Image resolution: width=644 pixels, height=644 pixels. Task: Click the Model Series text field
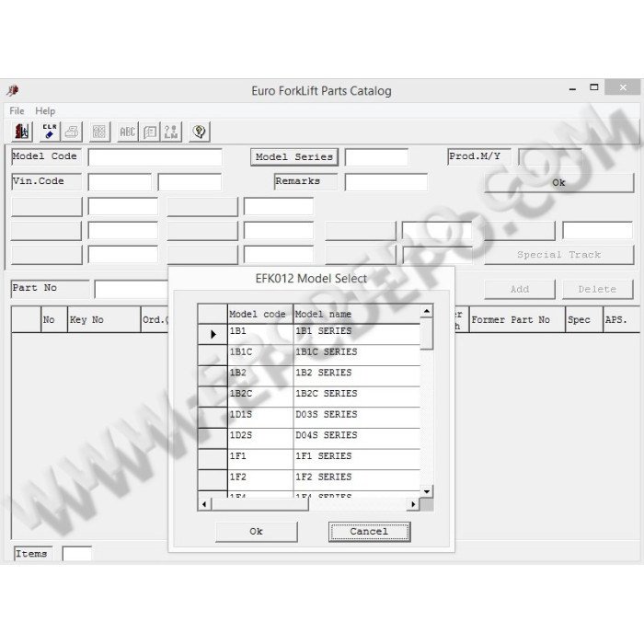click(376, 157)
